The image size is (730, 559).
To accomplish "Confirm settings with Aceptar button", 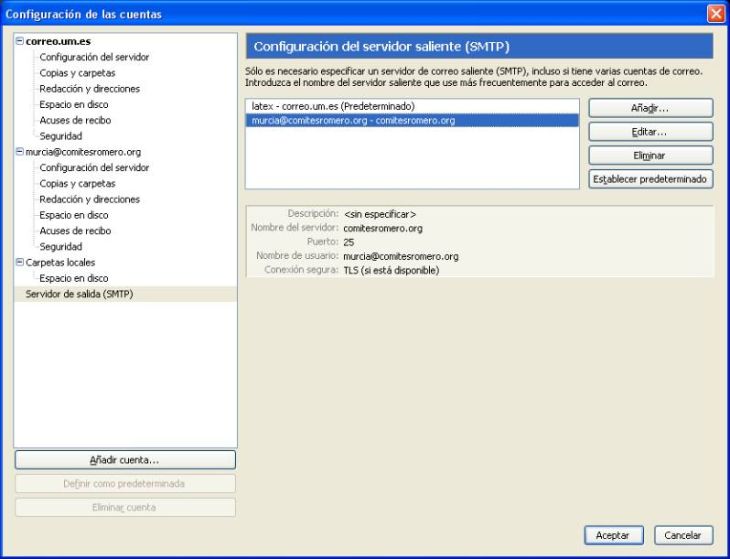I will tap(613, 535).
